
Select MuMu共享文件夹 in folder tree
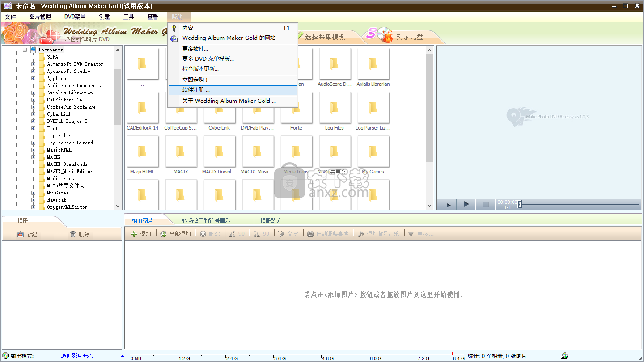click(66, 185)
